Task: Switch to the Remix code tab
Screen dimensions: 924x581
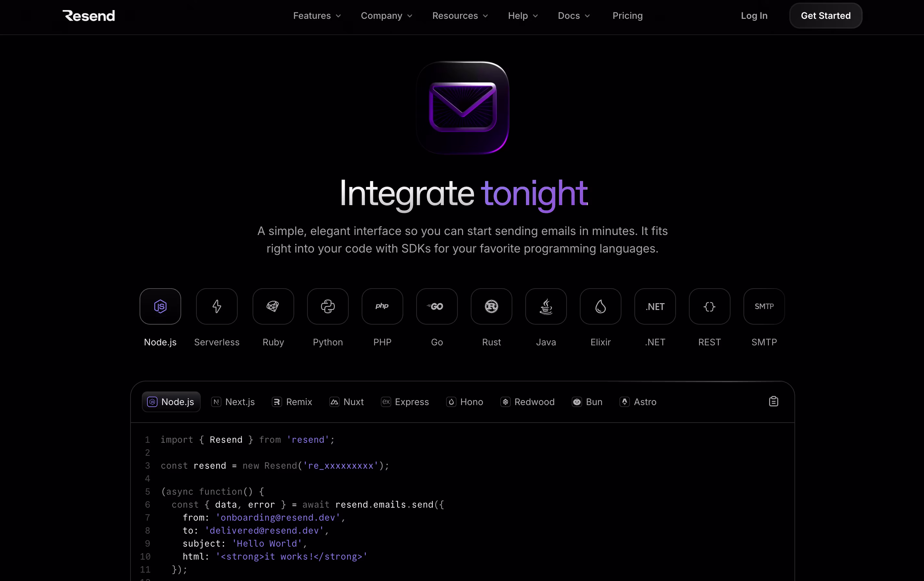Action: tap(292, 402)
